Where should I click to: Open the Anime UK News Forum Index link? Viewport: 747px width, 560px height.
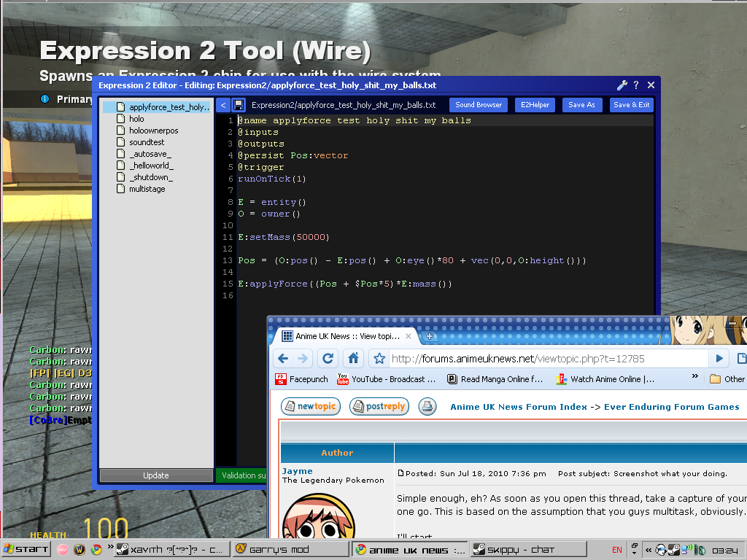tap(519, 407)
